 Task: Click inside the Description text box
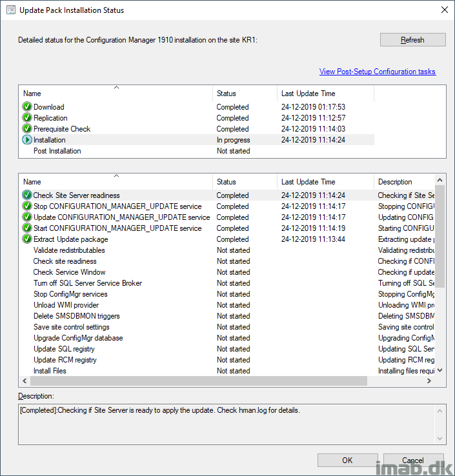227,424
